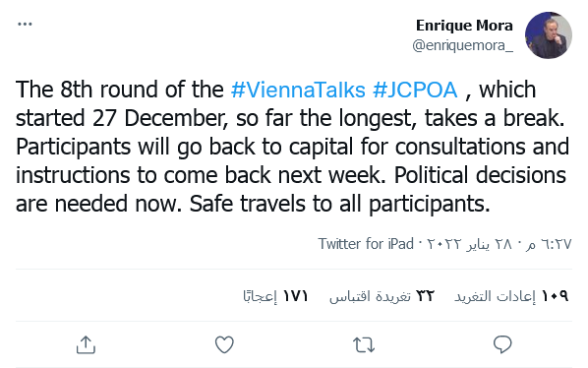Click the إعادات التغريد retweets label
This screenshot has width=588, height=368.
[495, 296]
